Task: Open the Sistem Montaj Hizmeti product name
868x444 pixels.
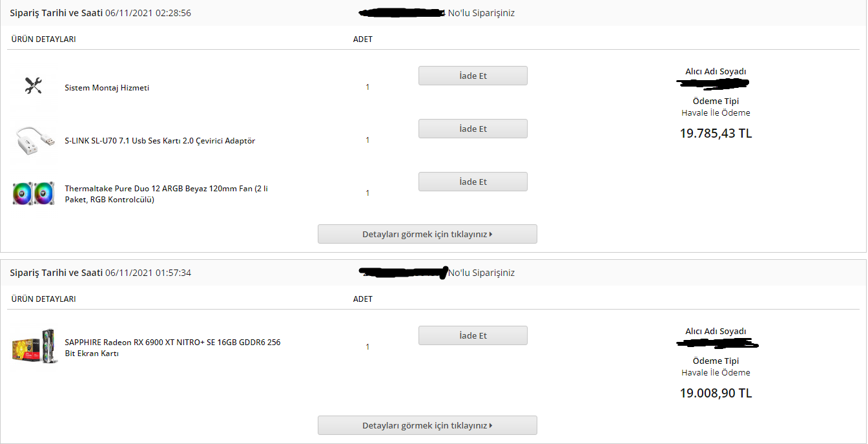Action: tap(107, 88)
